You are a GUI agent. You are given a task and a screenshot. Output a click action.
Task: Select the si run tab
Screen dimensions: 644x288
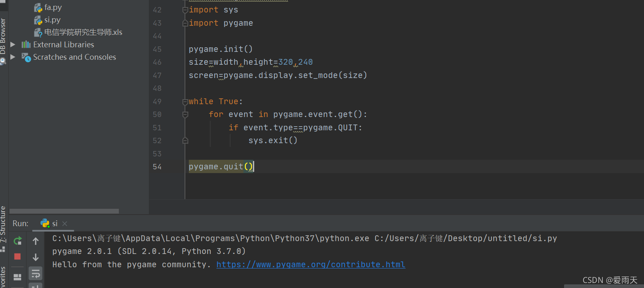tap(49, 224)
